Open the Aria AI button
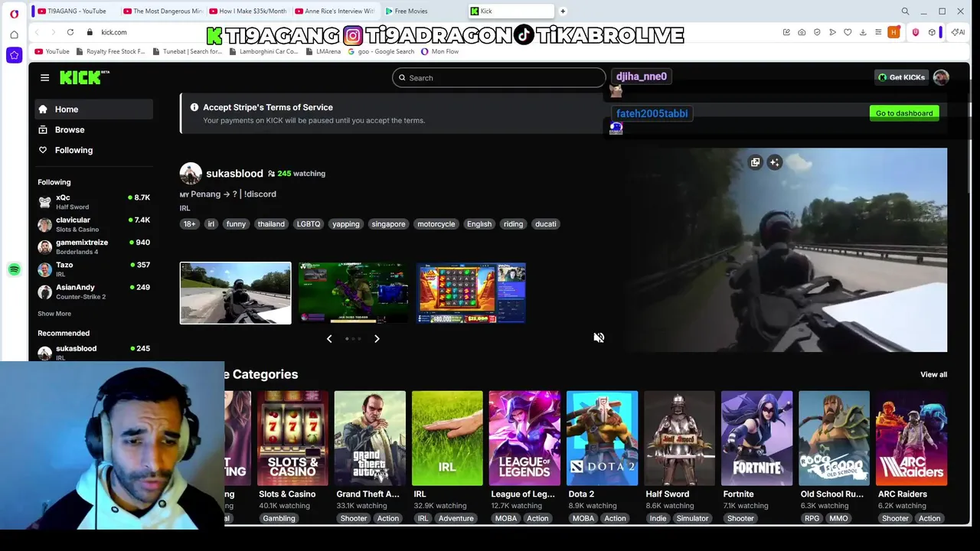Screen dimensions: 980x551 958,32
